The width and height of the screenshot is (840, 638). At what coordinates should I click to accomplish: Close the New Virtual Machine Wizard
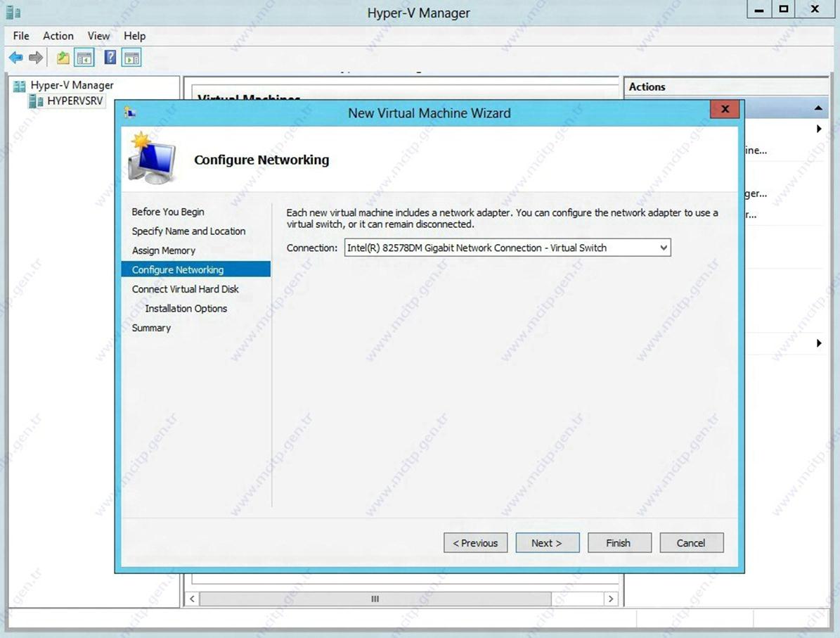click(x=725, y=109)
